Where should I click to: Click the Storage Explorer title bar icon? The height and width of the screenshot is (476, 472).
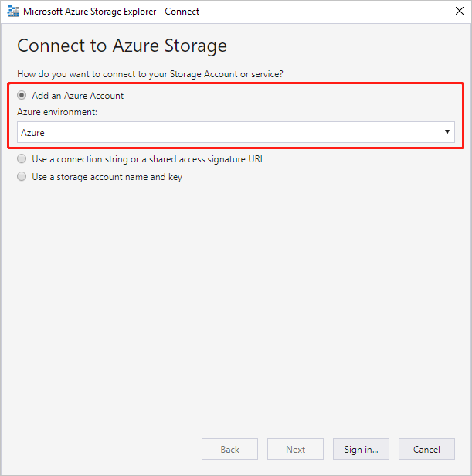click(x=12, y=12)
